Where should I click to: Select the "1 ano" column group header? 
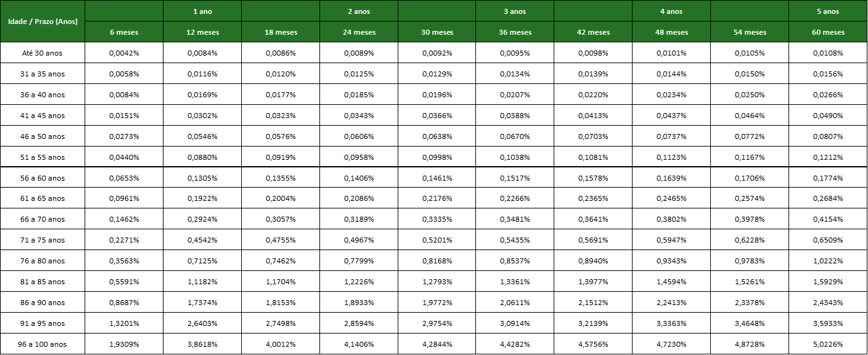point(202,11)
